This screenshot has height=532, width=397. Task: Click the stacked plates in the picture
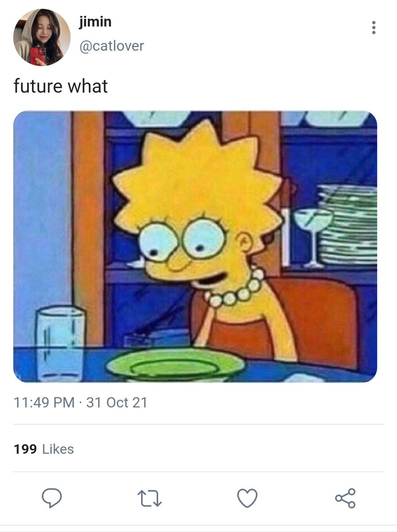click(347, 225)
